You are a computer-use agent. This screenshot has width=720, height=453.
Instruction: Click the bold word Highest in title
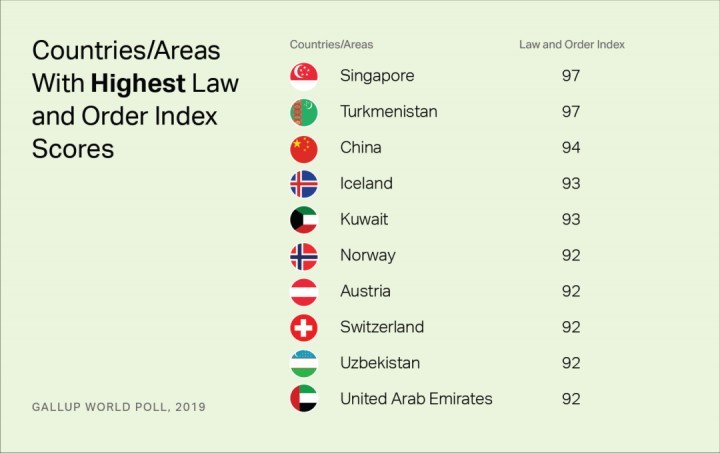[138, 84]
